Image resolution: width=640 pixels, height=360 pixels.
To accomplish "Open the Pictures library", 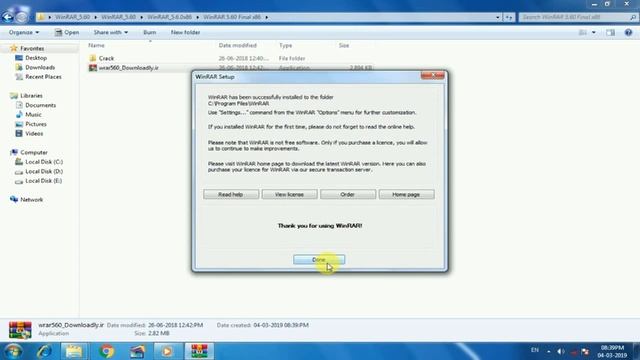I will tap(36, 124).
